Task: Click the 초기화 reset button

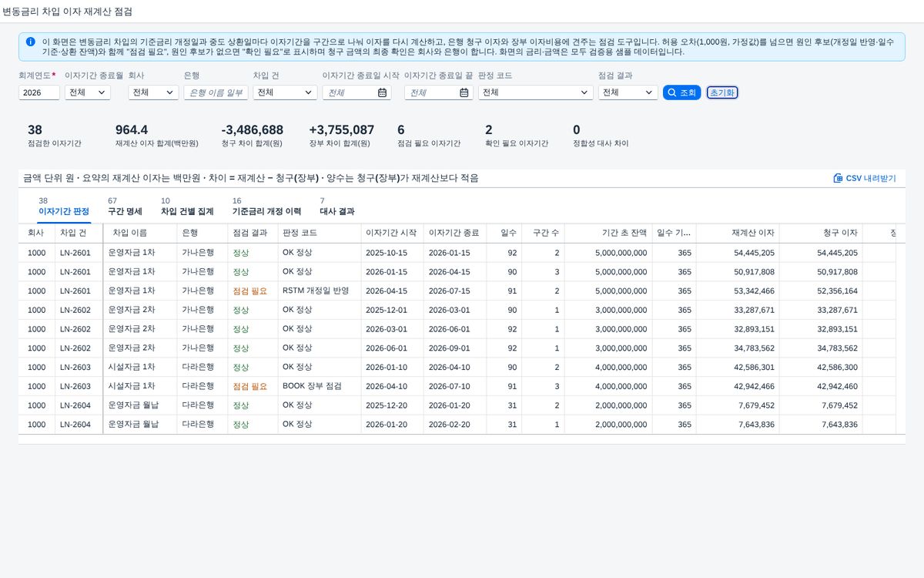Action: (x=722, y=92)
